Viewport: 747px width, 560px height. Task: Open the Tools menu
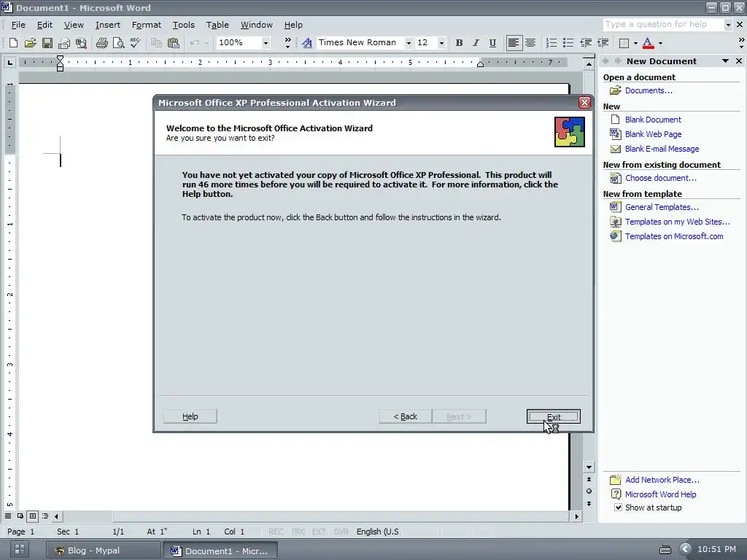[183, 25]
